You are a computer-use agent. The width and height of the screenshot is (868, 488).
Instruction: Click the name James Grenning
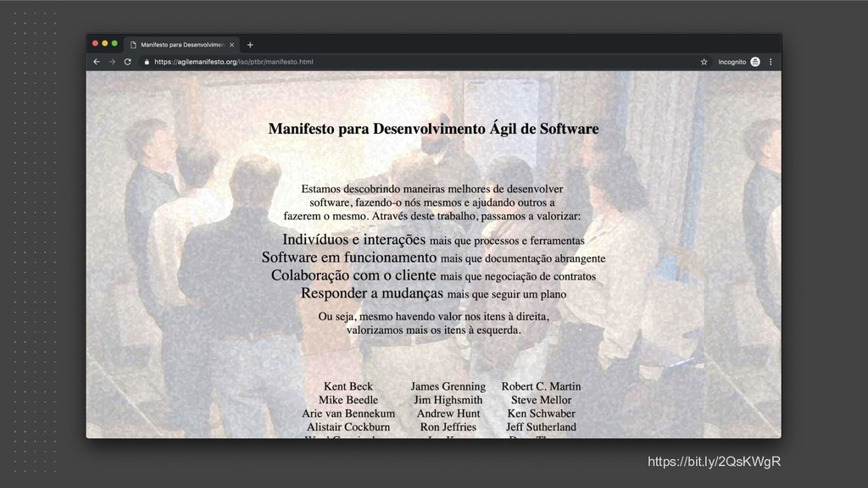point(448,386)
